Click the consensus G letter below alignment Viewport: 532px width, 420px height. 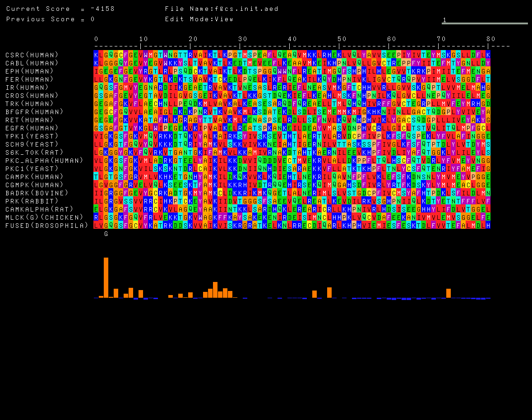pos(106,234)
